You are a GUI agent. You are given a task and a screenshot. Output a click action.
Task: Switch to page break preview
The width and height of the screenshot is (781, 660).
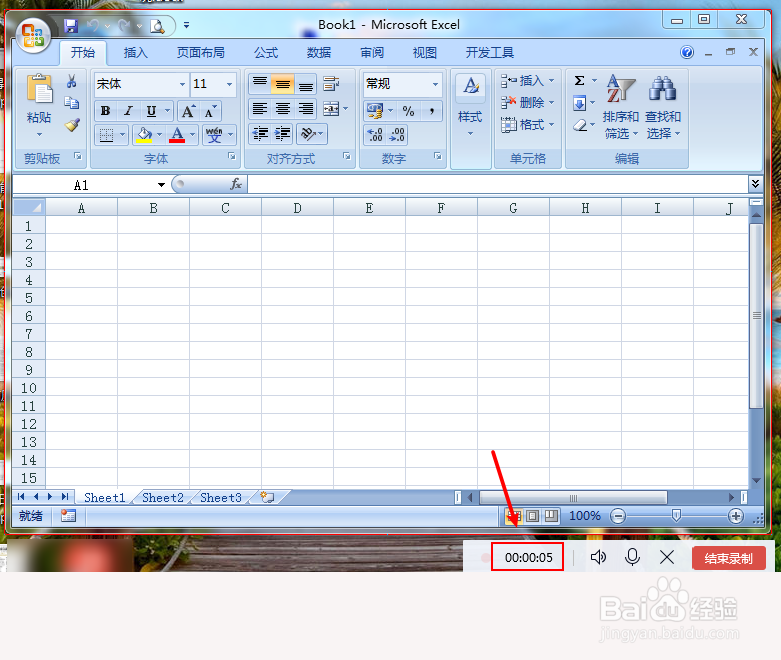(551, 516)
